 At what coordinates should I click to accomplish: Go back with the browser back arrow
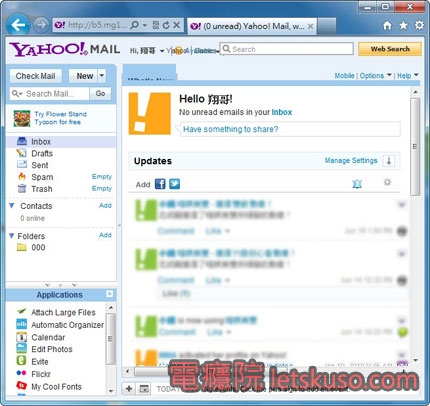tap(18, 25)
